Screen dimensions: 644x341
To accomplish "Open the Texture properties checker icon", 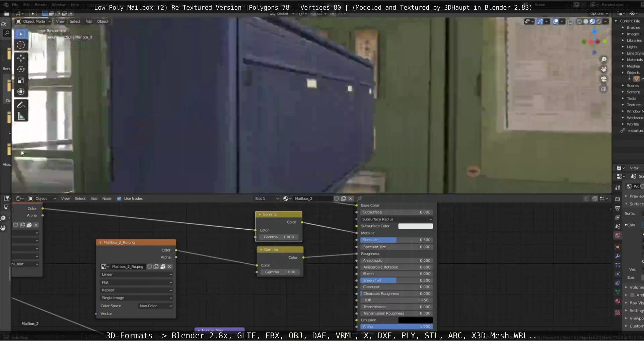I will tap(618, 313).
